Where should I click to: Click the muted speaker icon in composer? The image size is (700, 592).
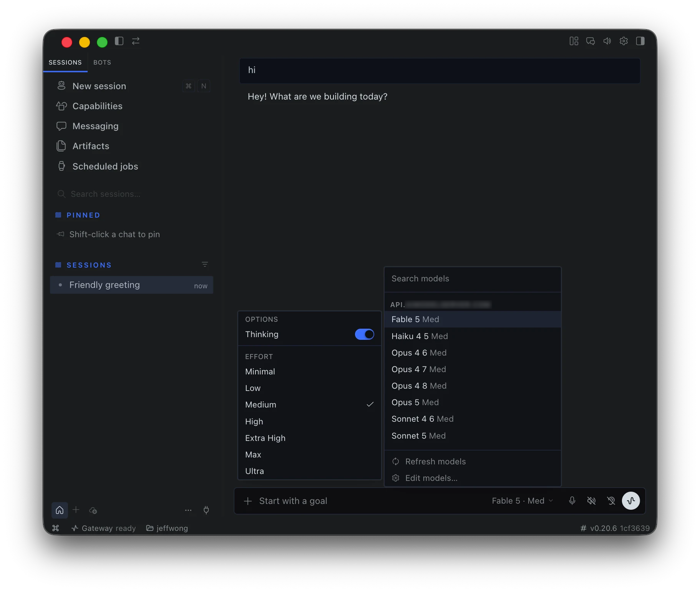(592, 501)
